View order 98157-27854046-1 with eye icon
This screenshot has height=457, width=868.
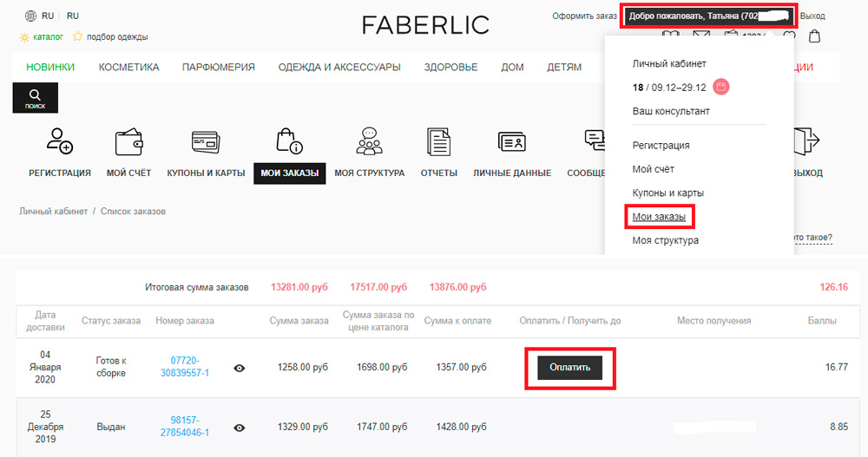[x=240, y=428]
